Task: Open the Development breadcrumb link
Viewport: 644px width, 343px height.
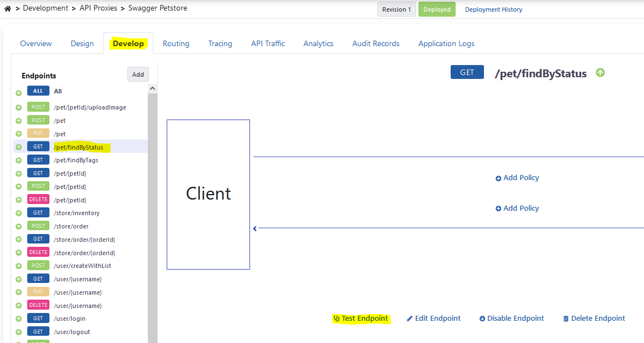Action: [46, 8]
